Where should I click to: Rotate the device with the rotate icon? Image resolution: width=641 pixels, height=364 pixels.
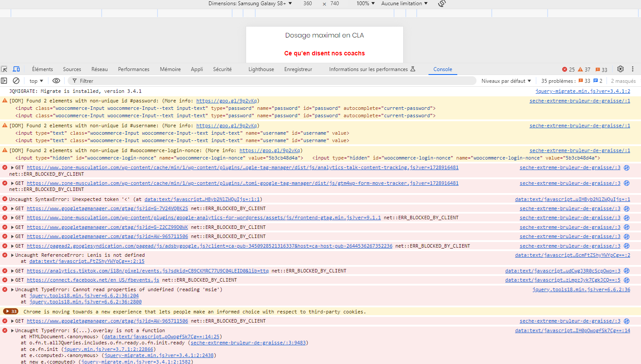[x=442, y=3]
